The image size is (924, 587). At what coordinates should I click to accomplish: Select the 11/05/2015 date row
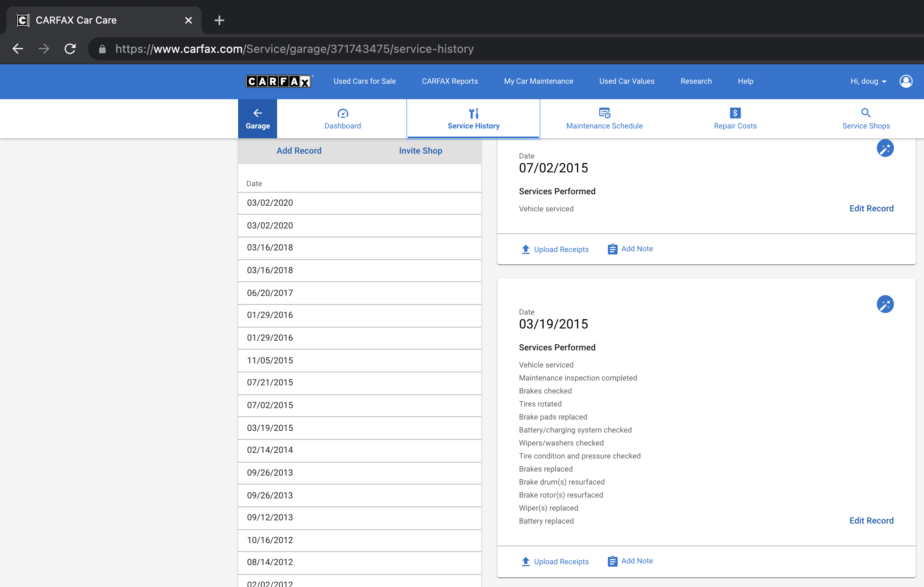pyautogui.click(x=360, y=361)
